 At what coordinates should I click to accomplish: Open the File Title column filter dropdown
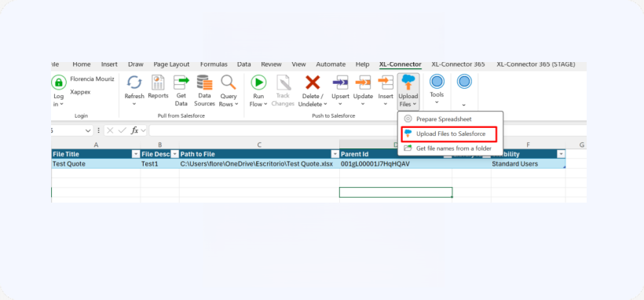pyautogui.click(x=136, y=154)
